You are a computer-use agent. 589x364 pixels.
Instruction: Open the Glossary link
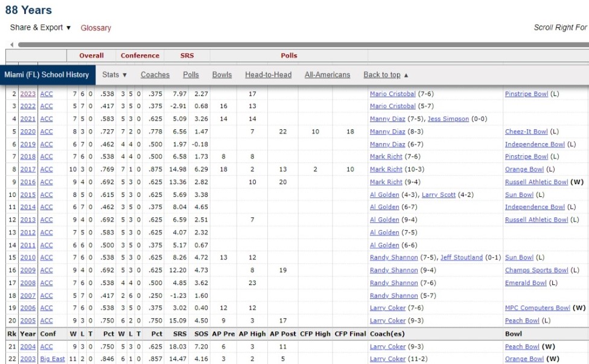(x=96, y=28)
